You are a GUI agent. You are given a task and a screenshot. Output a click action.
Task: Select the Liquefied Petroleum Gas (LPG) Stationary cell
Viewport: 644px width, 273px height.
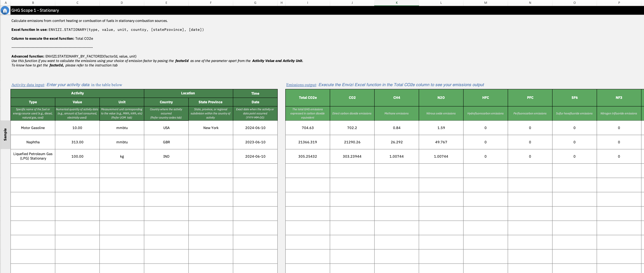point(33,156)
